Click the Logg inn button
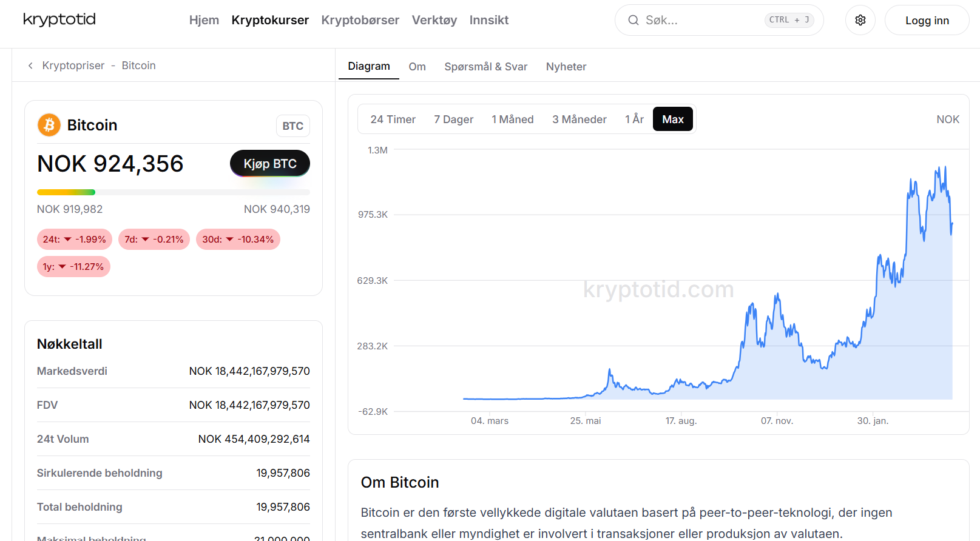Screen dimensions: 980x541 pos(927,21)
